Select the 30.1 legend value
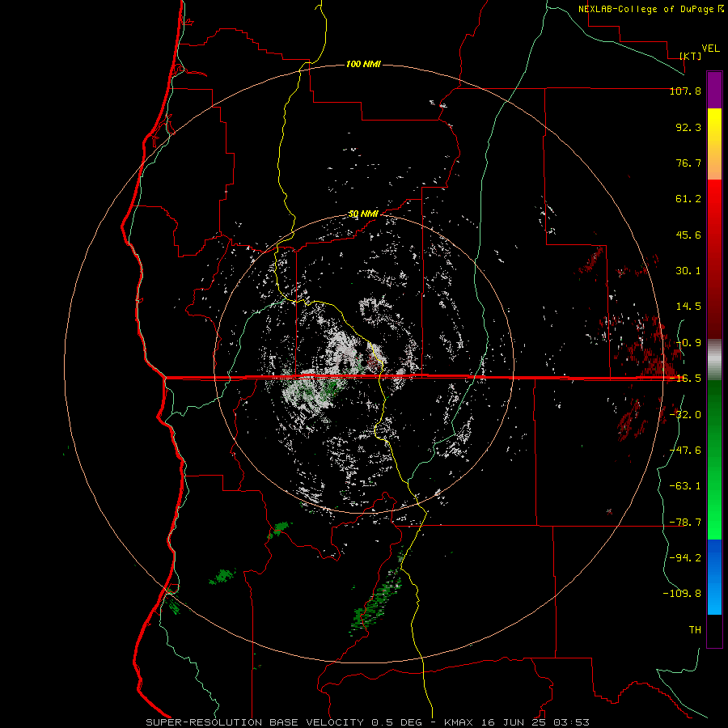Screen dimensions: 728x728 pos(688,271)
